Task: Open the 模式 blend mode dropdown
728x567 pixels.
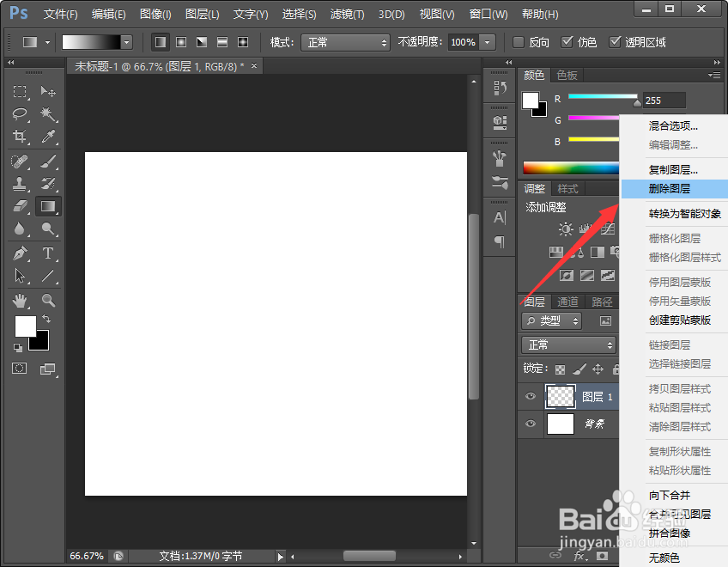Action: coord(345,43)
